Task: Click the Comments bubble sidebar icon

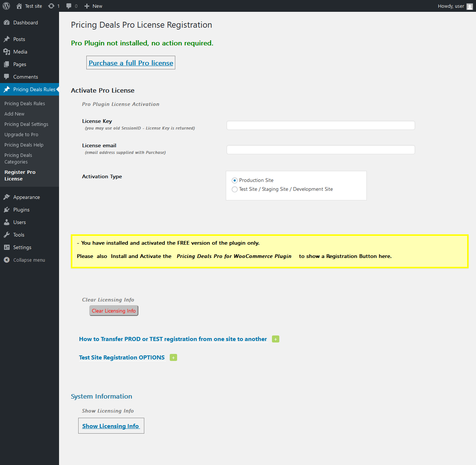Action: [x=7, y=77]
